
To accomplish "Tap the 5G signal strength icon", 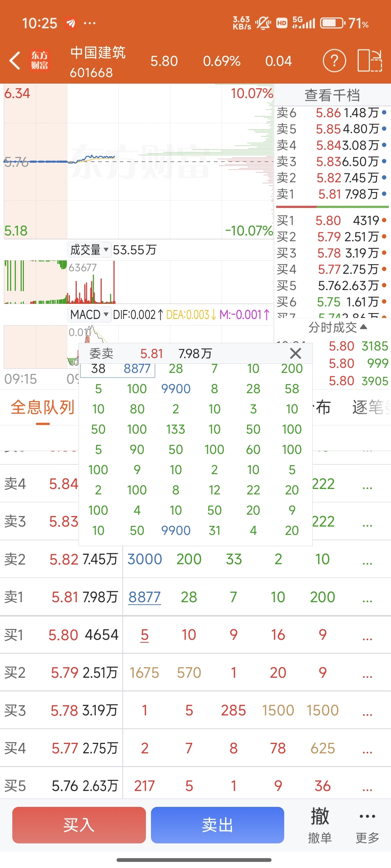I will (x=304, y=23).
